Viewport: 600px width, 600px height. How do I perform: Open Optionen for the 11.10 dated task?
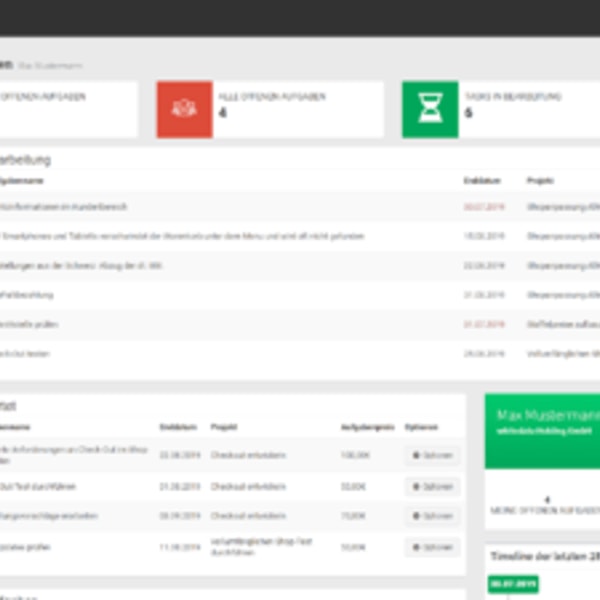click(432, 547)
